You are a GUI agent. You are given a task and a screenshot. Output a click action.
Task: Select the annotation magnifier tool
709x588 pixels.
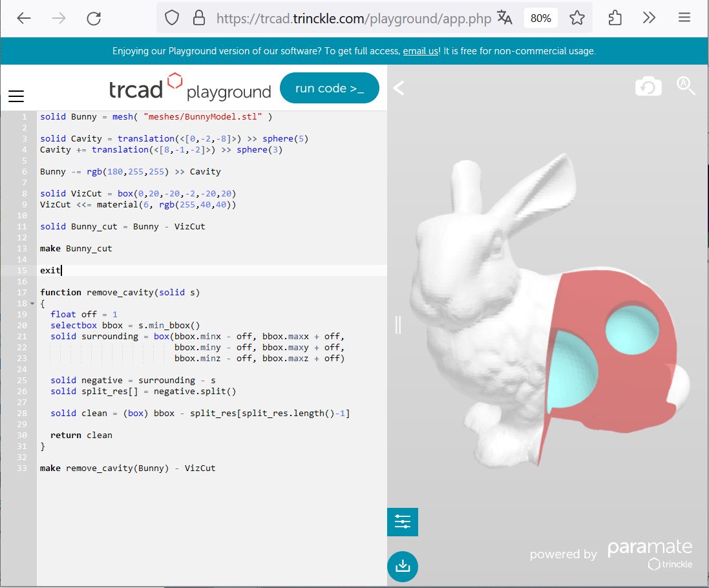tap(686, 85)
